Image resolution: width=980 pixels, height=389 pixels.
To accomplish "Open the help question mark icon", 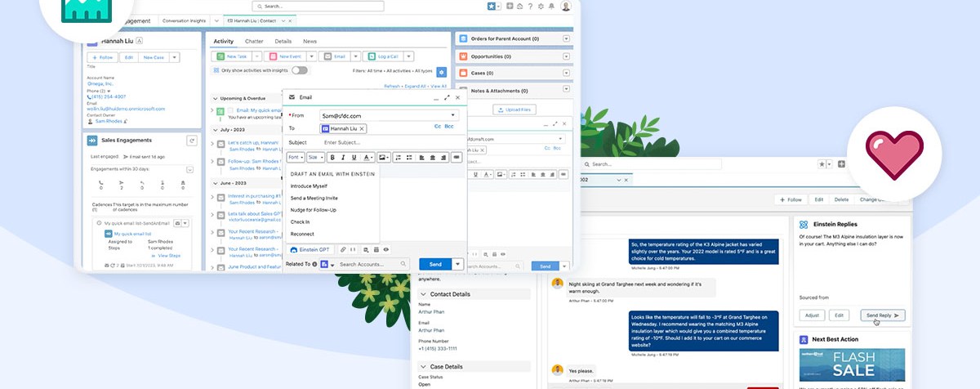I will [x=530, y=7].
